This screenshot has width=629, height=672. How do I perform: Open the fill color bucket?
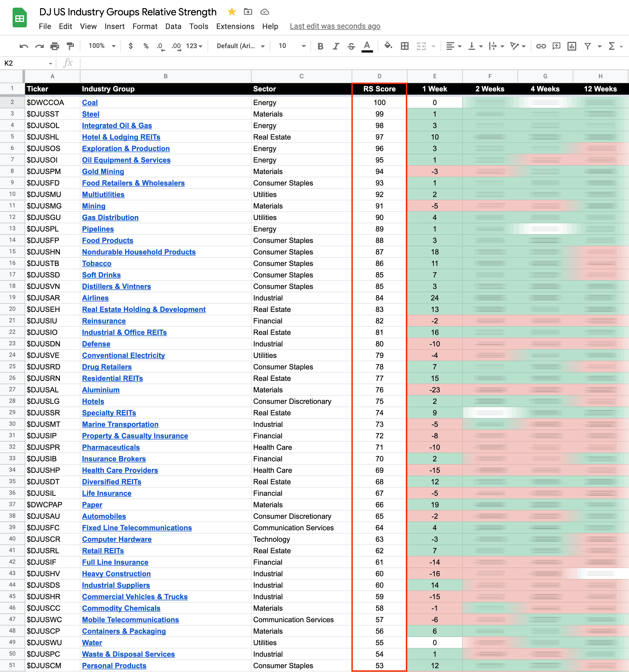coord(388,46)
